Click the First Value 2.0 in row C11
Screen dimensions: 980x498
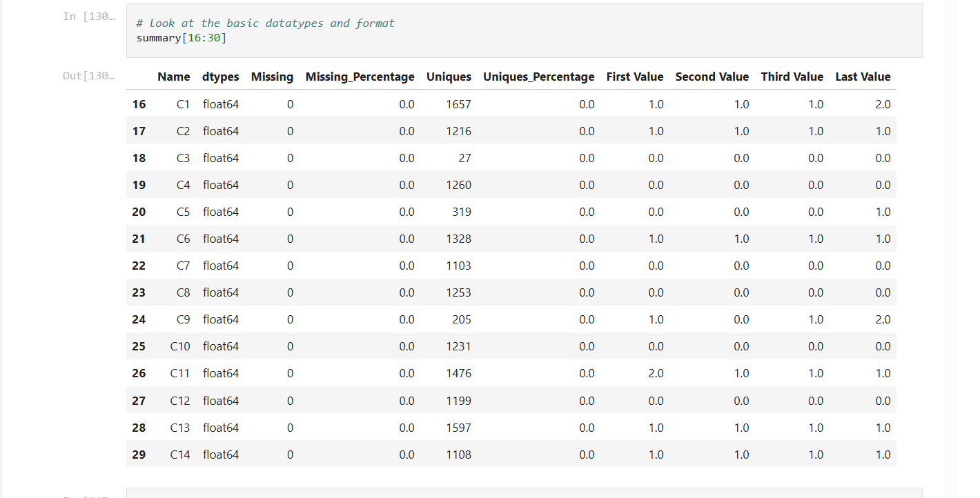click(x=656, y=373)
